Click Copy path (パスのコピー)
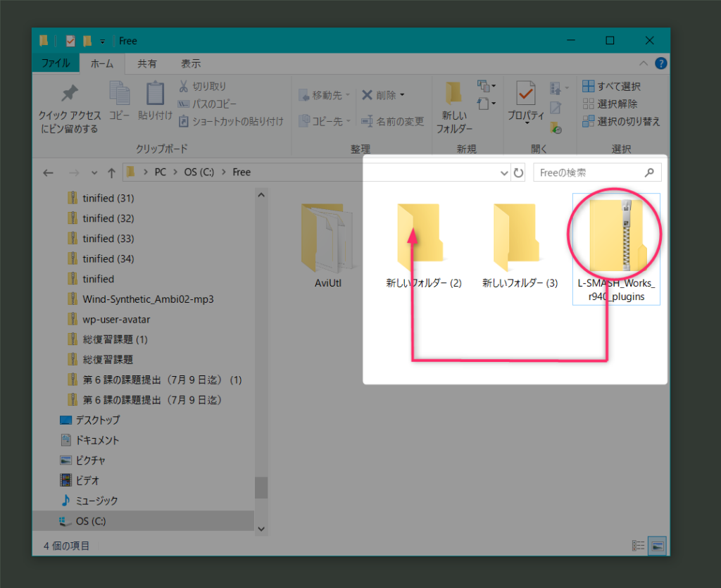Screen dimensions: 721x588 click(208, 104)
